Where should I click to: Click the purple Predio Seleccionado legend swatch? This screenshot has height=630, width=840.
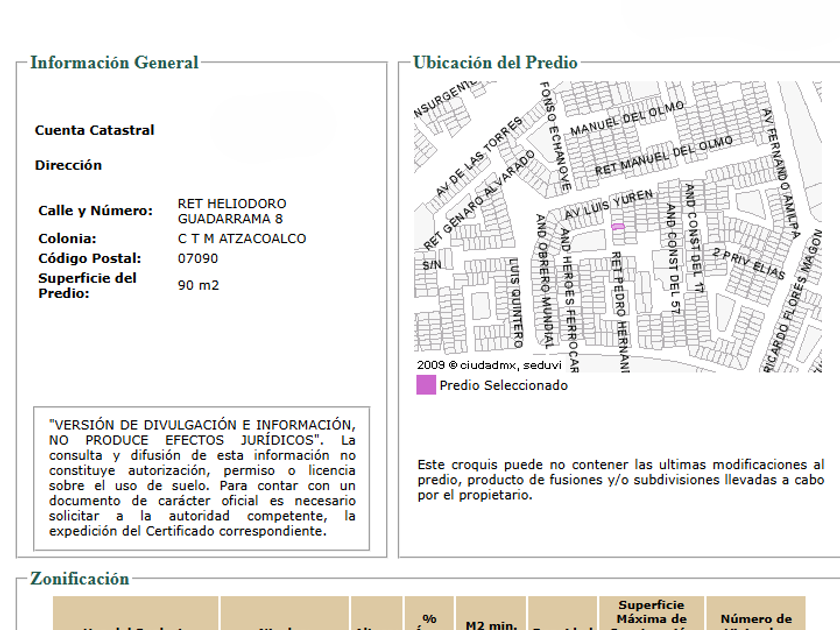[x=426, y=385]
